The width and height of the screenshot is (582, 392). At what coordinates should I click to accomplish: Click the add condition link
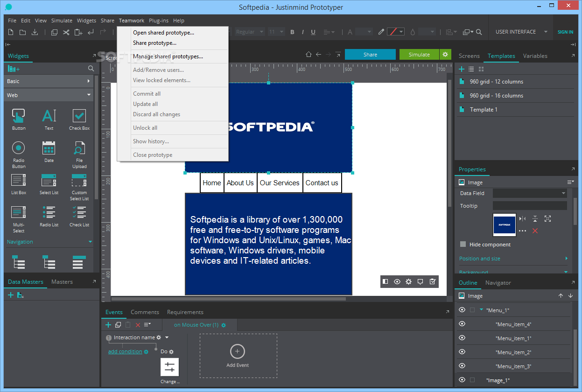[125, 351]
